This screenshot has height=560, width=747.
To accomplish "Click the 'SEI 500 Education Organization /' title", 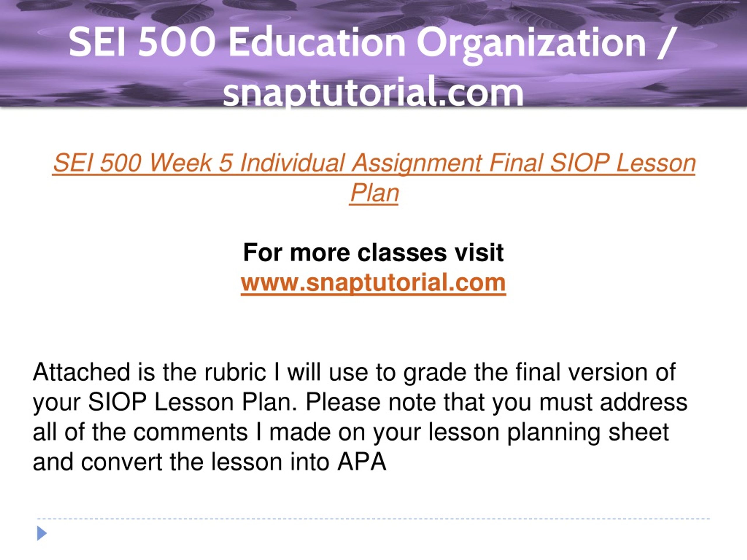I will tap(372, 43).
